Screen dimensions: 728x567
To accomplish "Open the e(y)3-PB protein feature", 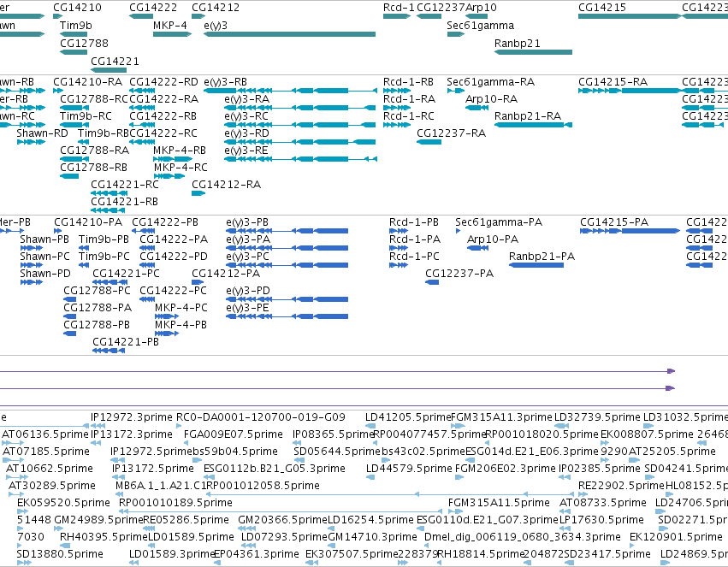I will 247,222.
